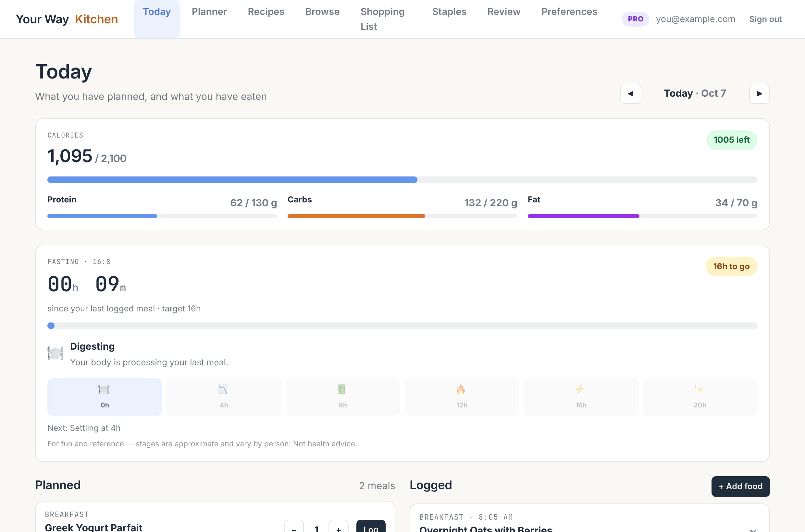The height and width of the screenshot is (532, 805).
Task: Go to previous day arrow
Action: coord(630,94)
